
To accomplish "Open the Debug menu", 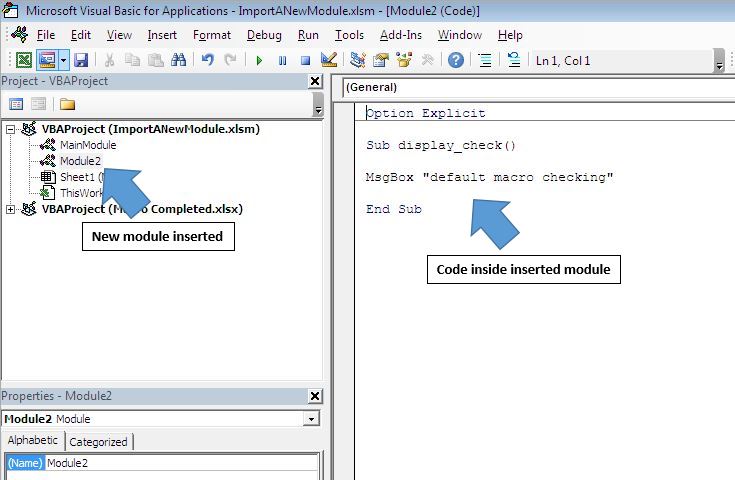I will pyautogui.click(x=264, y=35).
